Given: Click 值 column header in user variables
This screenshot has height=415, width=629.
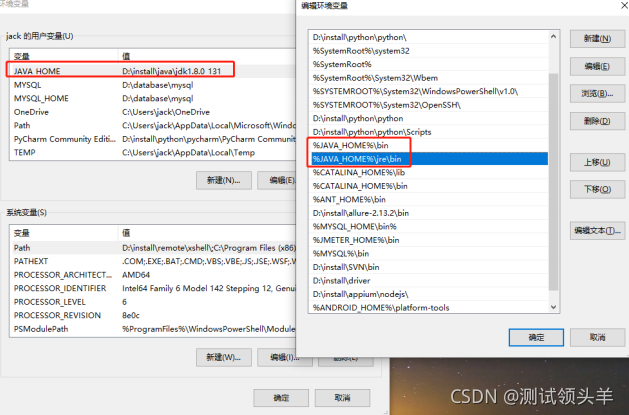Looking at the screenshot, I should (207, 57).
